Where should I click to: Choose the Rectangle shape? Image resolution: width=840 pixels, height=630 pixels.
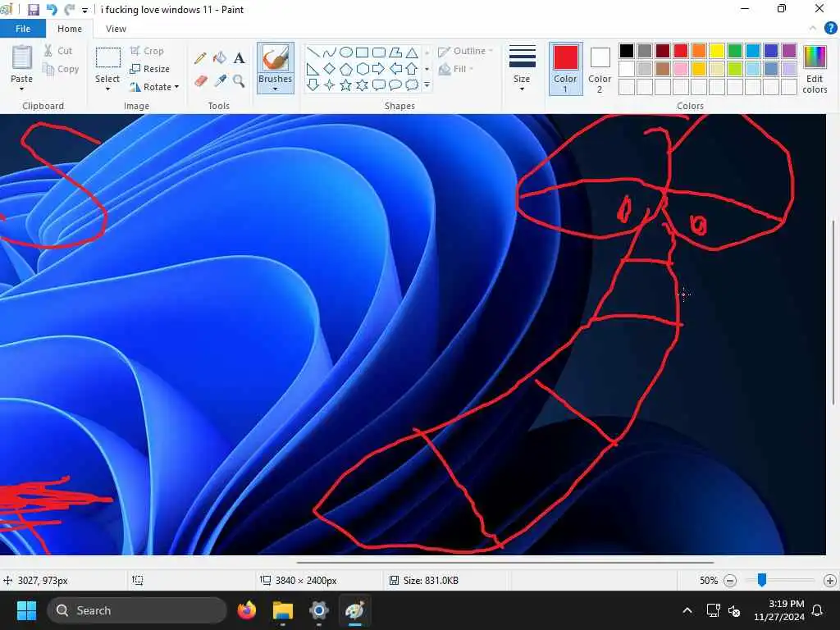pos(362,52)
